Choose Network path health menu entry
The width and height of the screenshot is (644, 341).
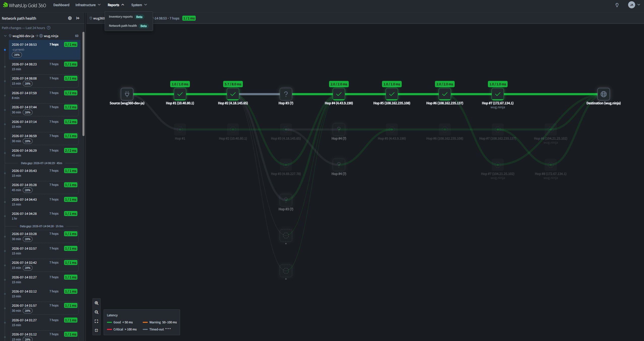(x=129, y=26)
